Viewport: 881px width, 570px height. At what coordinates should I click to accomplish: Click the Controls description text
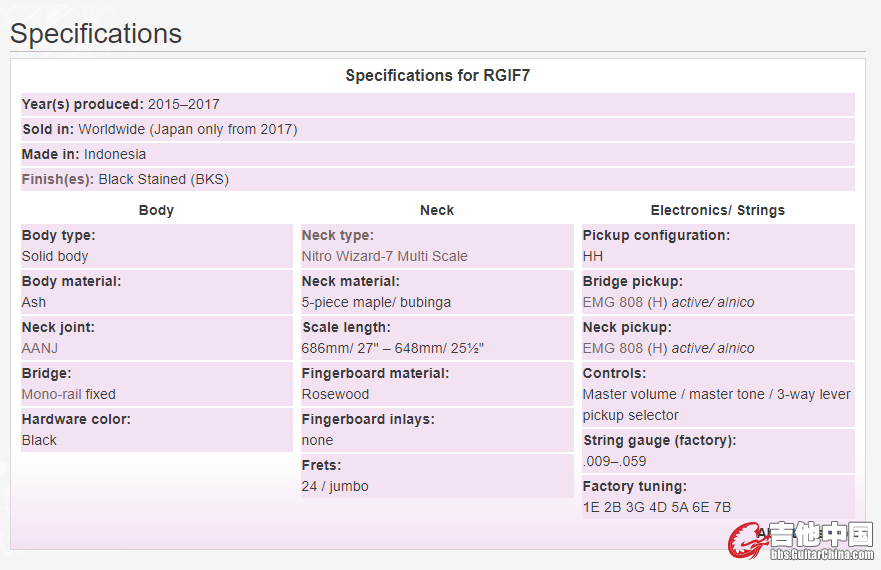pos(716,404)
